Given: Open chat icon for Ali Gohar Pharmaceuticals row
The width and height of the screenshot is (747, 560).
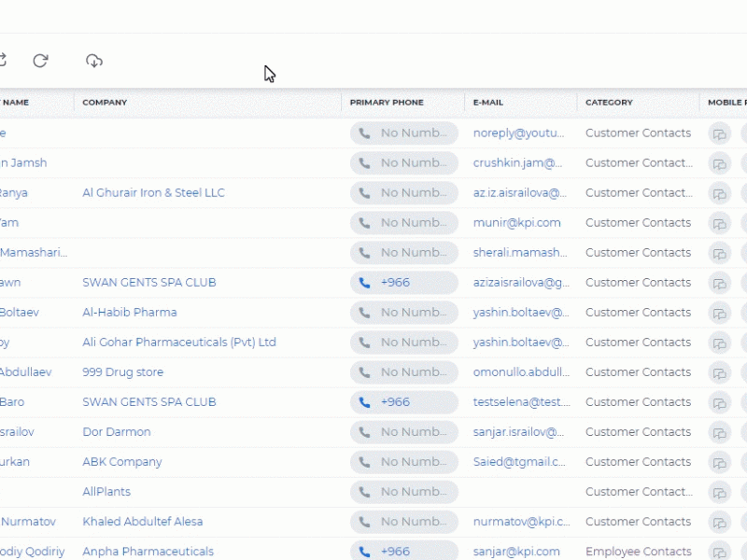Looking at the screenshot, I should point(719,343).
